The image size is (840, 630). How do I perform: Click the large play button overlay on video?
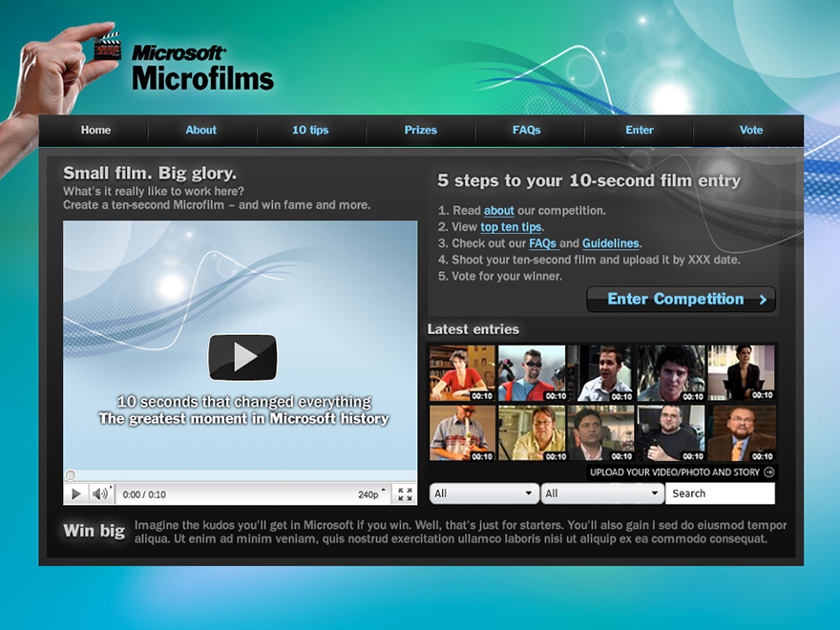click(x=242, y=357)
